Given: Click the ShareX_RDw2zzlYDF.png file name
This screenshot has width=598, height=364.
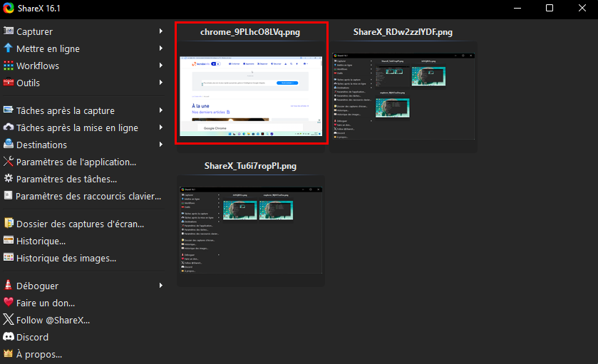Looking at the screenshot, I should click(x=403, y=32).
